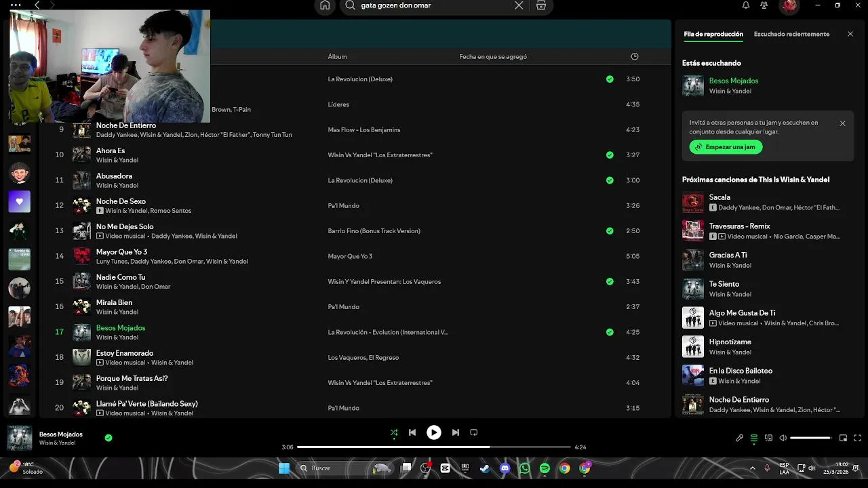Select Porque Me Tratas Así? track
Screen dimensions: 868x488
(x=132, y=378)
